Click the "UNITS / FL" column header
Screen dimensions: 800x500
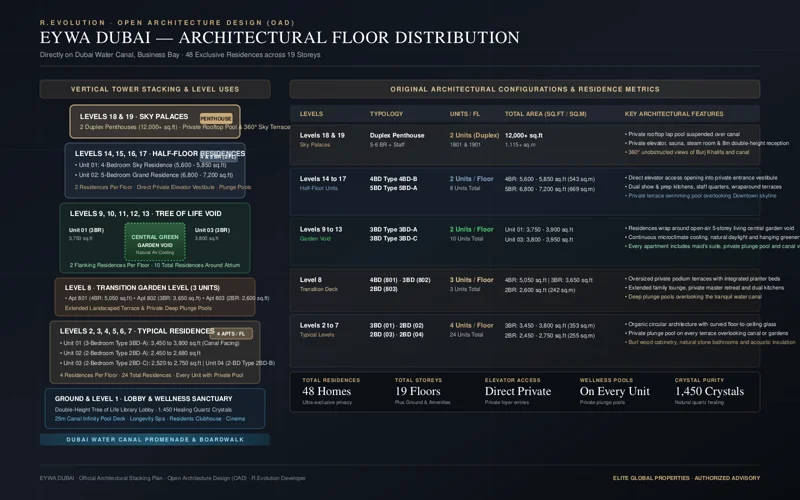(465, 114)
